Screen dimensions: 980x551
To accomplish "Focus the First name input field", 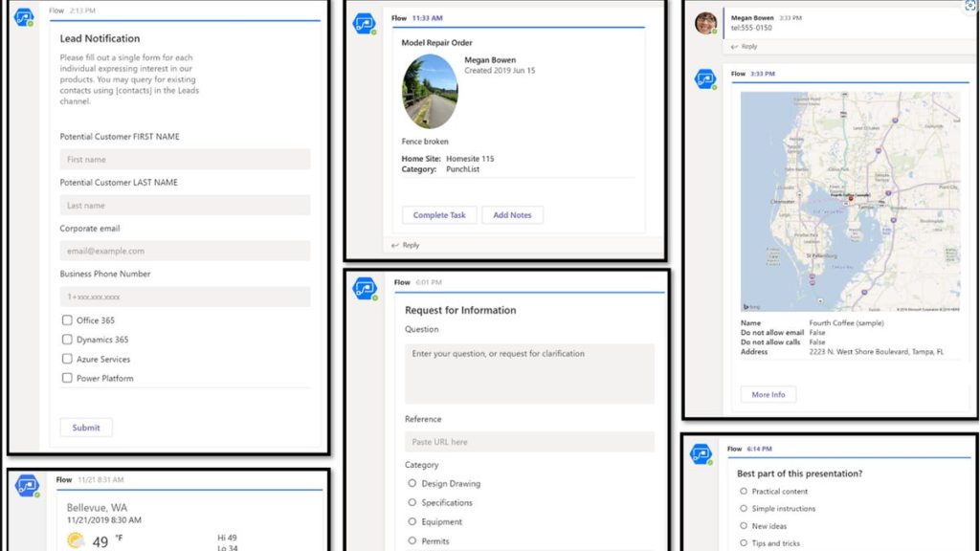I will (x=185, y=160).
